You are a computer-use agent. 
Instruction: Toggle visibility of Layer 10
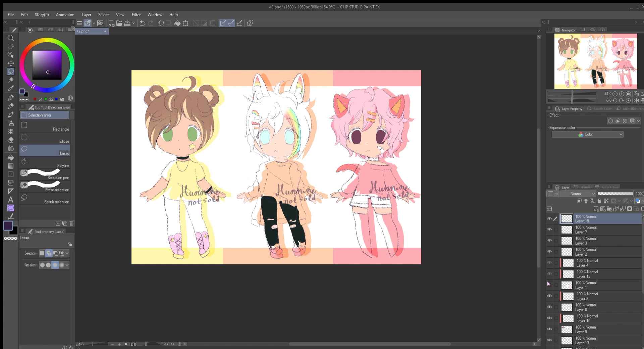549,318
